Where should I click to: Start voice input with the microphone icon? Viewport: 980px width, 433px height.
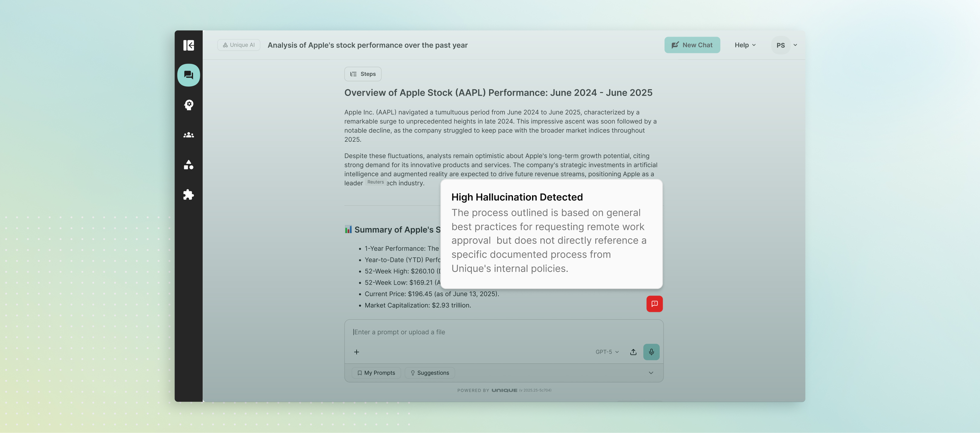[x=651, y=352]
